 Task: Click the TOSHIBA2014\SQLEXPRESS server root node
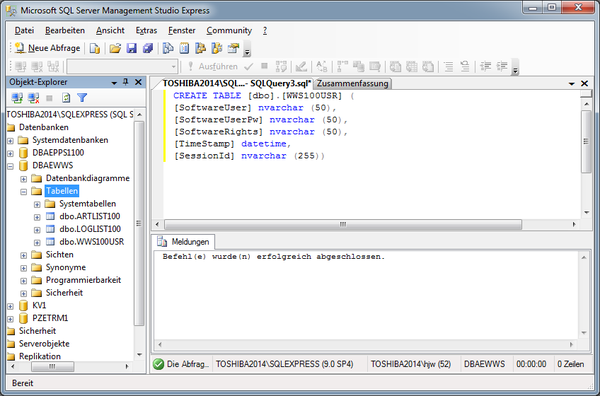(x=70, y=114)
